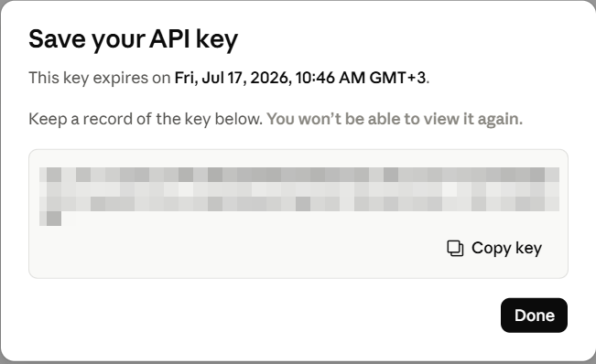Click the year 2026 in the expiry date

271,78
